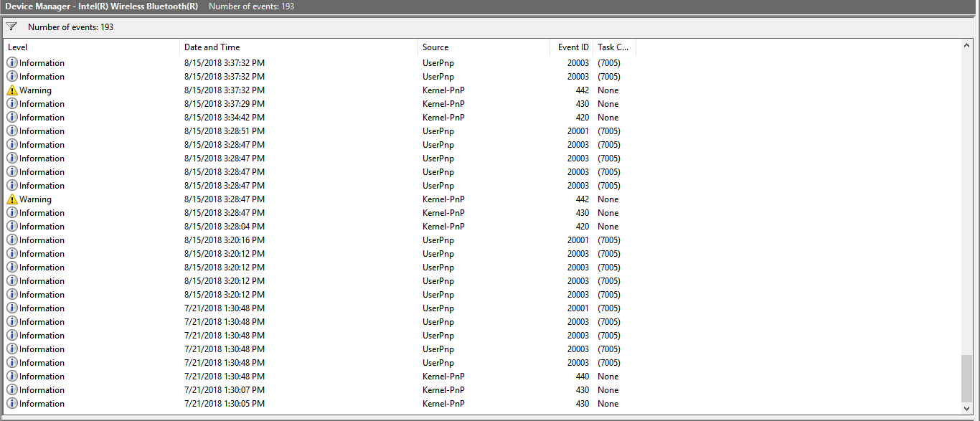Image resolution: width=980 pixels, height=421 pixels.
Task: Sort by the Level column header
Action: coord(92,47)
